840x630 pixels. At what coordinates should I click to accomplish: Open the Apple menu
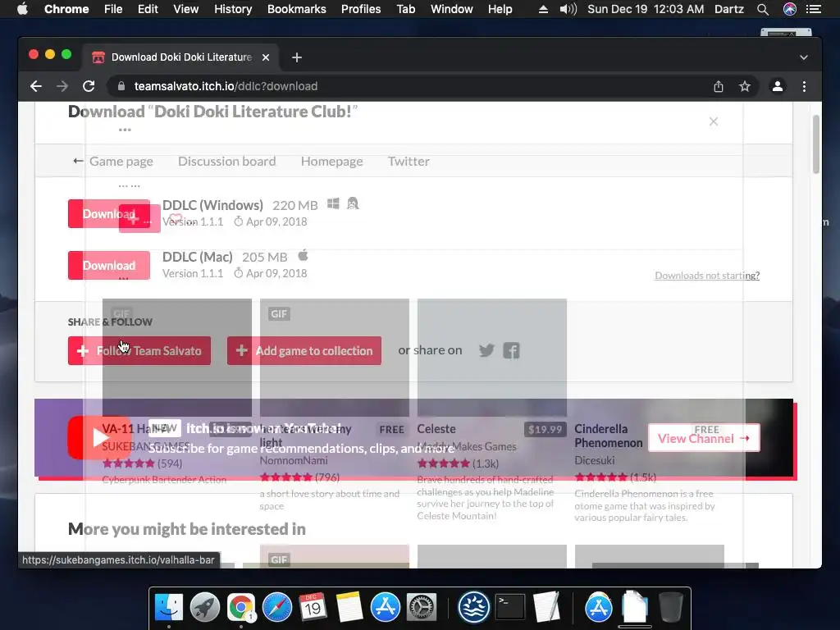tap(22, 9)
